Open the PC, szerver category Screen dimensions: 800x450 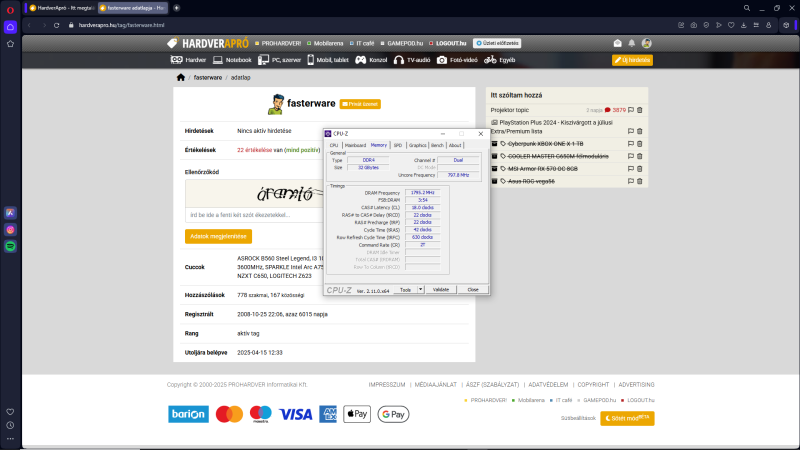(280, 60)
